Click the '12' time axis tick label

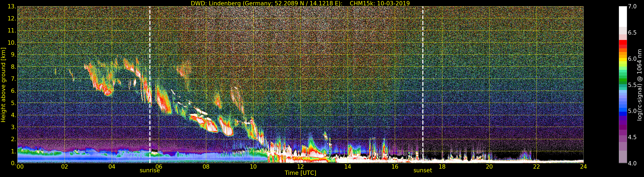click(x=300, y=167)
